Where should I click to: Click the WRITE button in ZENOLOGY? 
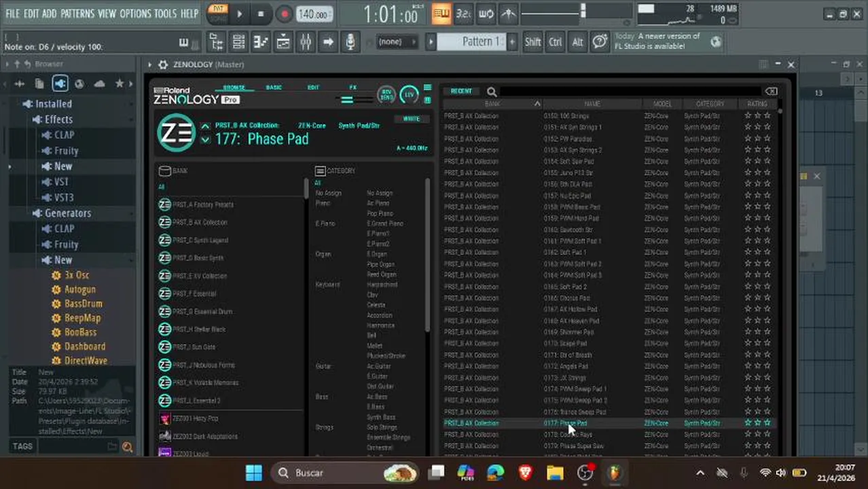click(412, 119)
